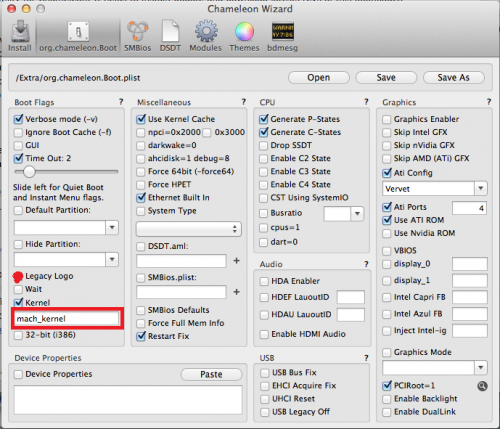Select the org.chameleon.Boot toolbar icon

78,36
